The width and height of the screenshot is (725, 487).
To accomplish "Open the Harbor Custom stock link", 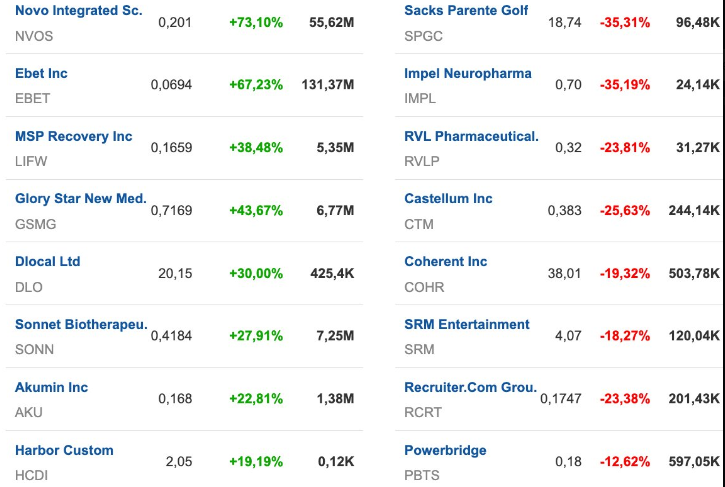I will pyautogui.click(x=64, y=450).
